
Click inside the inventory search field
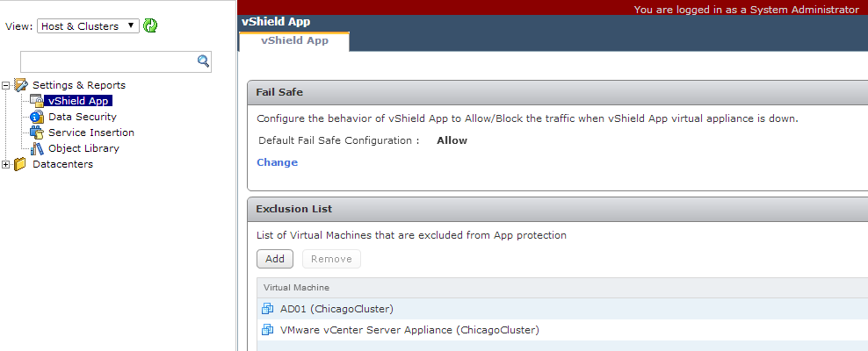(109, 62)
